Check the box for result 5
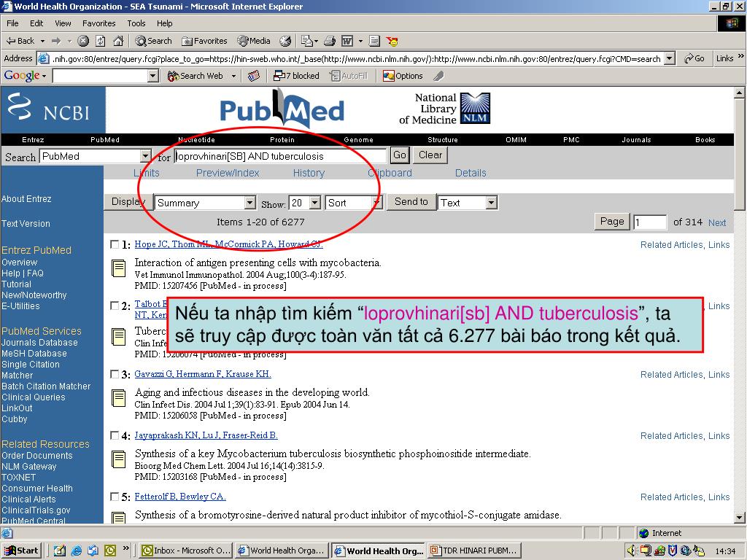This screenshot has width=747, height=560. point(115,497)
